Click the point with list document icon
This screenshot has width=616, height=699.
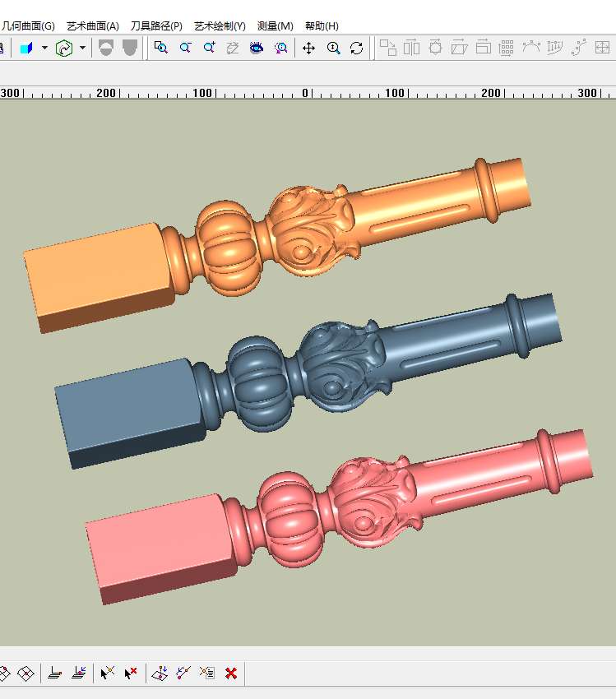[207, 673]
